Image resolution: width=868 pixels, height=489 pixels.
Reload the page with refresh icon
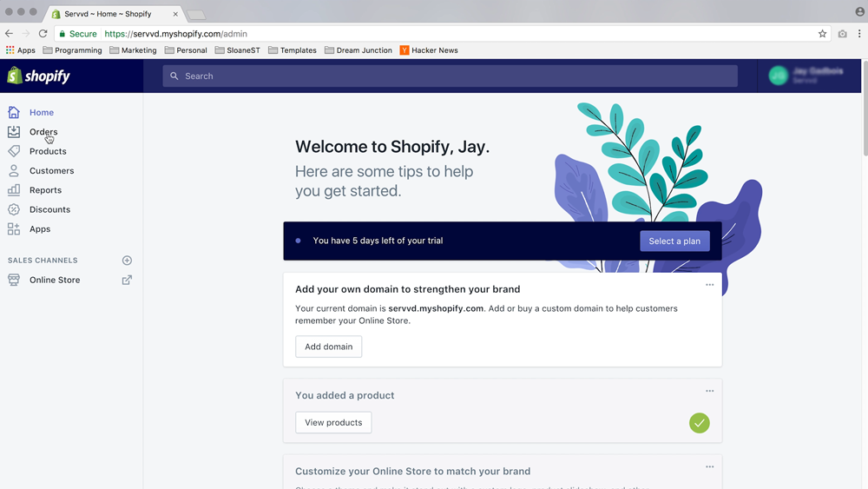[x=43, y=34]
